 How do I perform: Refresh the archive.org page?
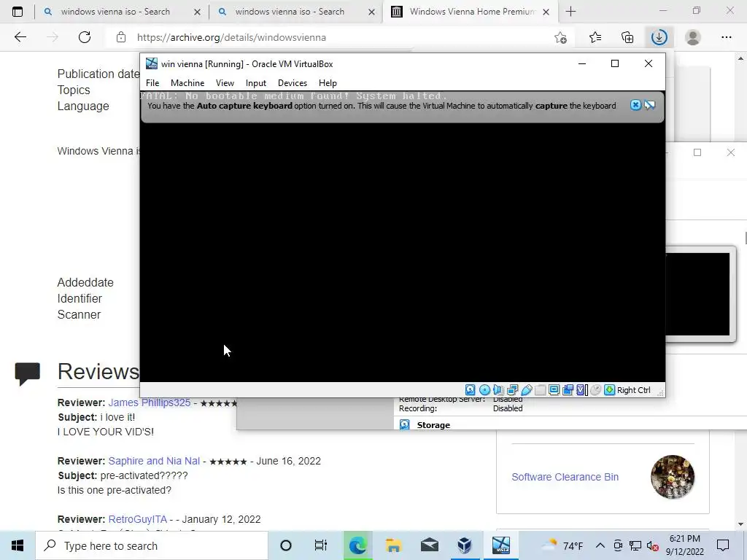click(x=85, y=37)
